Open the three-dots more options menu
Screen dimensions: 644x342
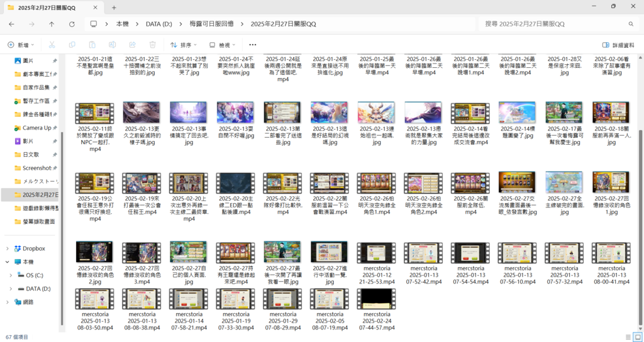click(x=253, y=45)
